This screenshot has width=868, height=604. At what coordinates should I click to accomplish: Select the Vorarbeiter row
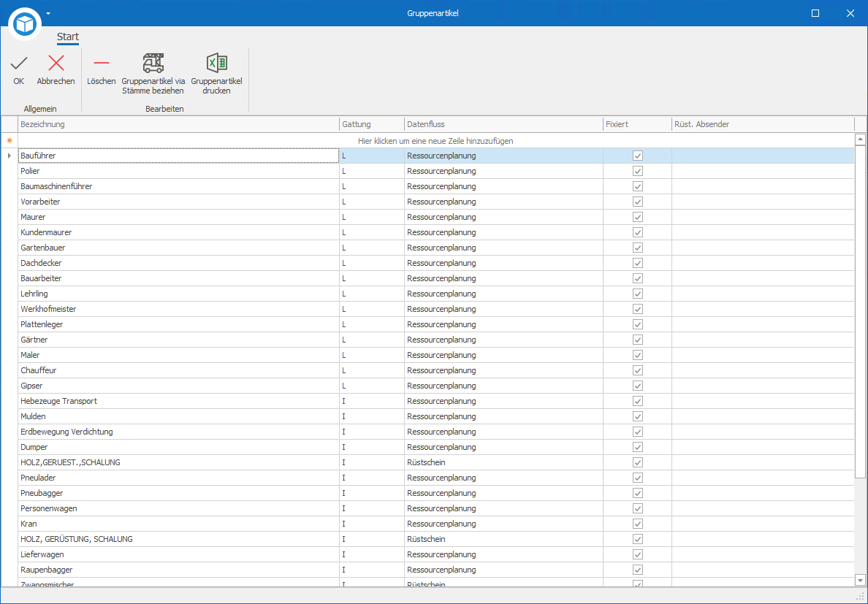click(436, 202)
